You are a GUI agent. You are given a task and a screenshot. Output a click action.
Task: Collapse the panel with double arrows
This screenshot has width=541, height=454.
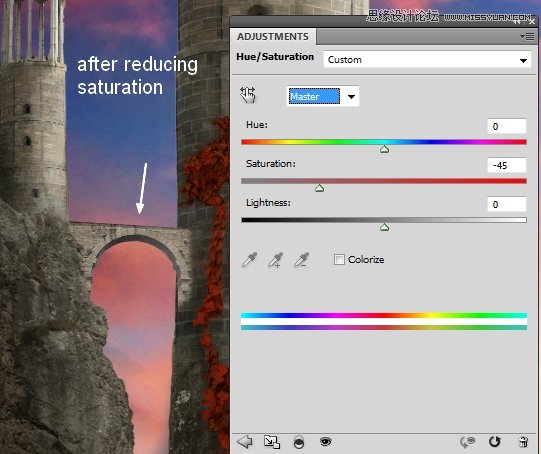coord(517,22)
